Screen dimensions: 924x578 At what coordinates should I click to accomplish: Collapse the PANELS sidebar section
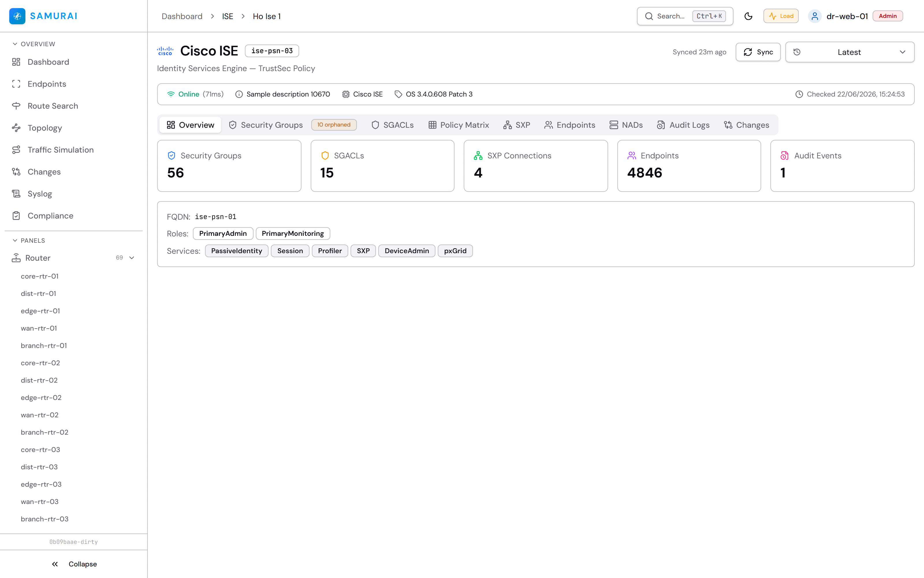pyautogui.click(x=29, y=240)
